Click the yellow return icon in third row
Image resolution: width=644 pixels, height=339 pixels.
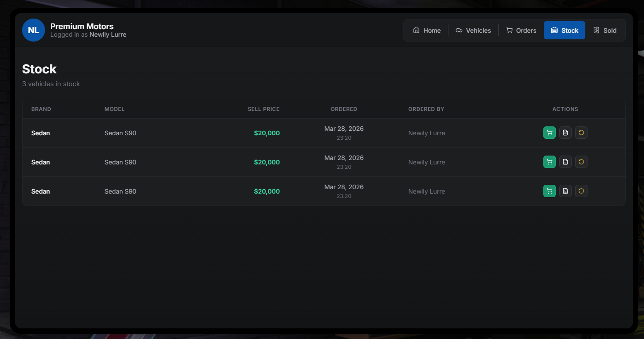(581, 191)
